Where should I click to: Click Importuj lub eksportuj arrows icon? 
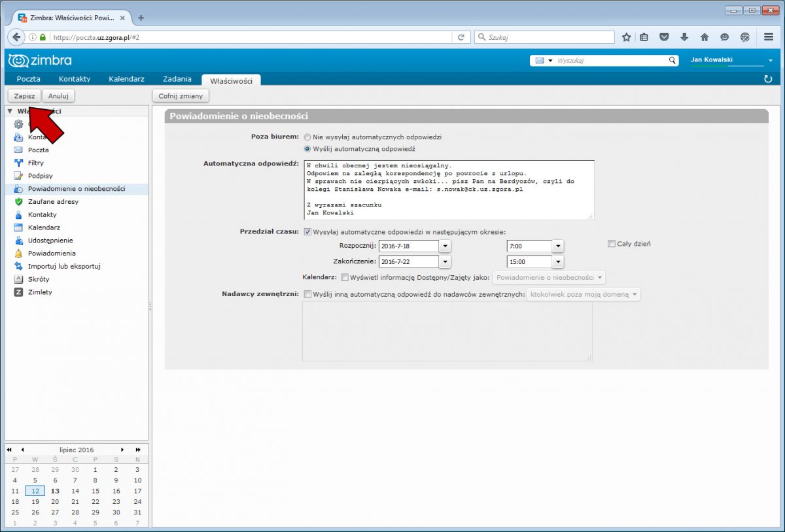coord(18,266)
